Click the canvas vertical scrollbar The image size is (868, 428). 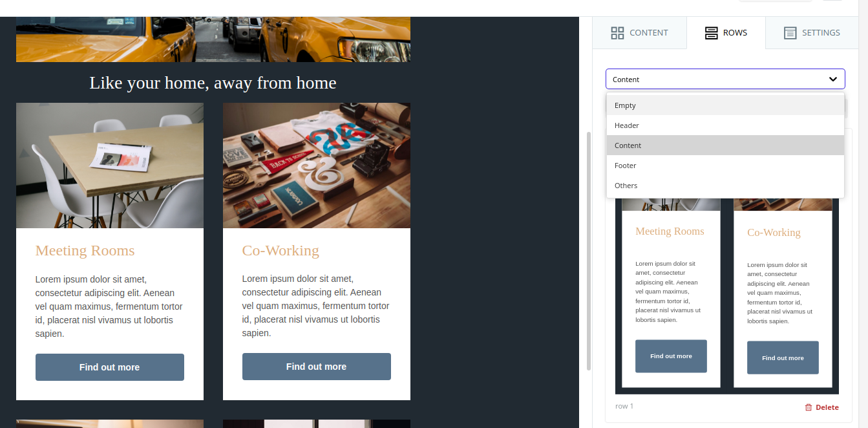588,251
